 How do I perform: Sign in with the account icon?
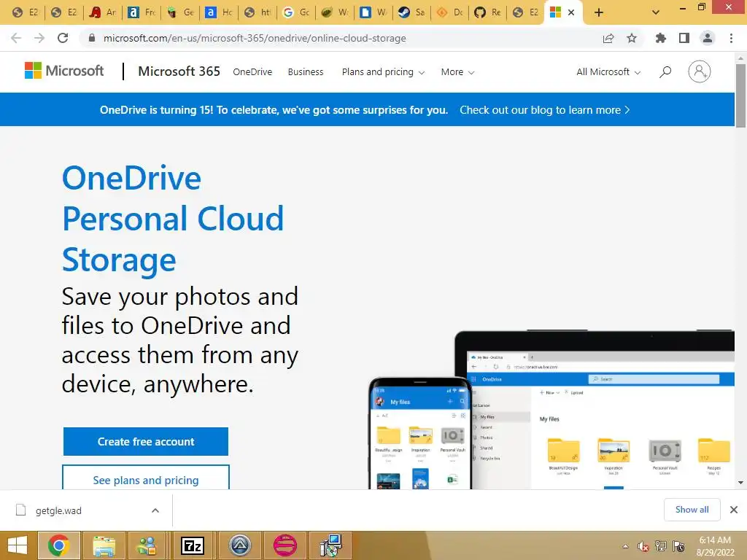click(700, 71)
